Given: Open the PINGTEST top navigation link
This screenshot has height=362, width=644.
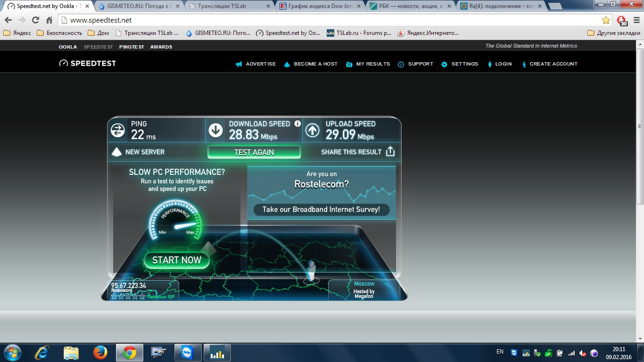Looking at the screenshot, I should [132, 47].
